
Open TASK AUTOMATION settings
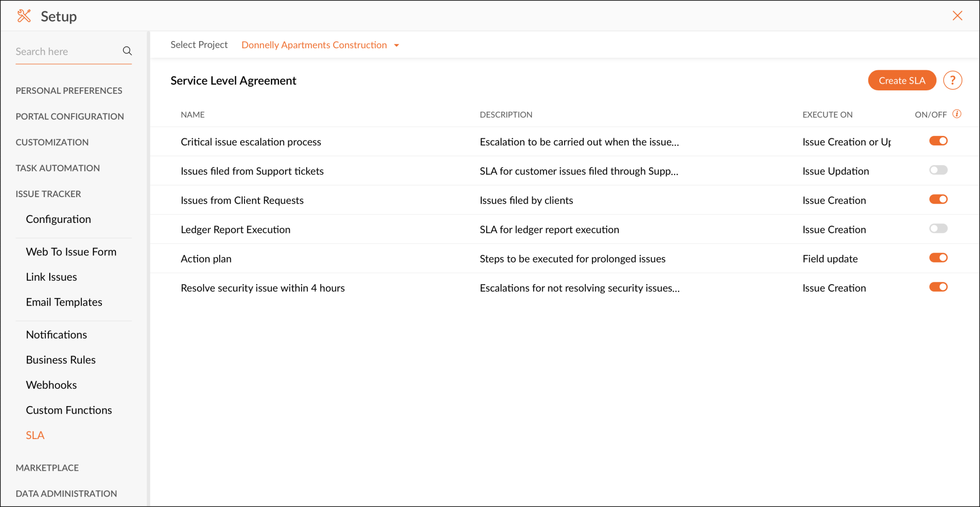pyautogui.click(x=57, y=168)
